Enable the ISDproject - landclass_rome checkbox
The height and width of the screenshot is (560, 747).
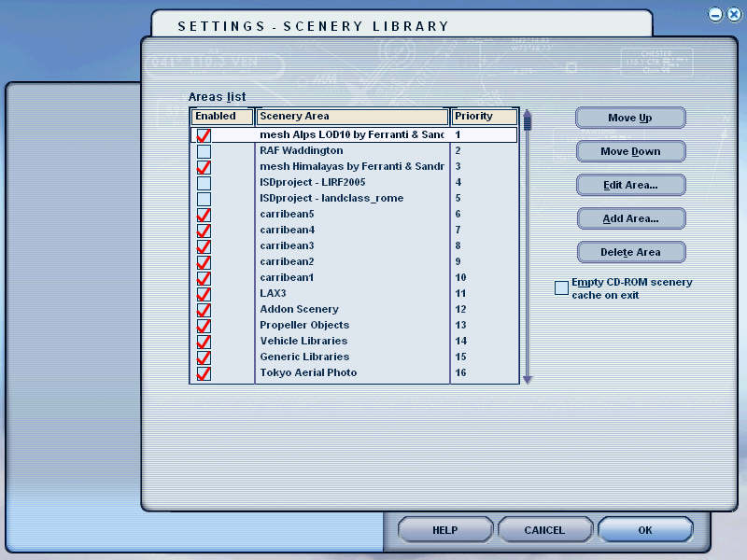[x=204, y=199]
